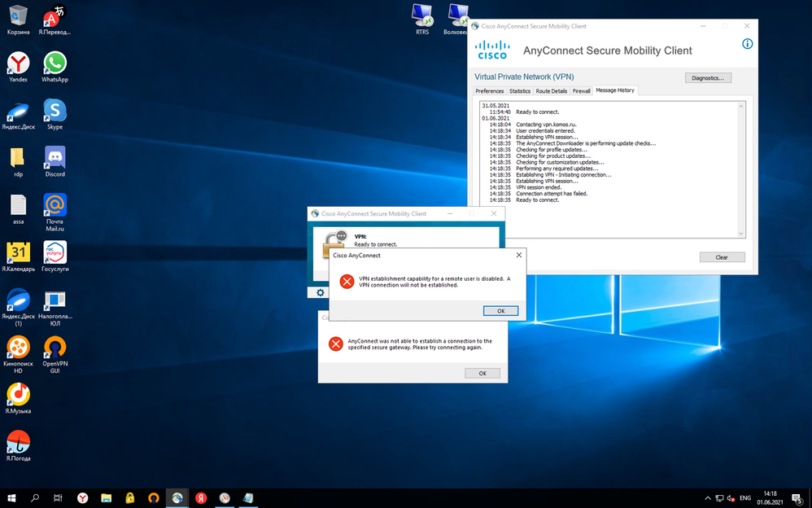Select the Я.Погода desktop icon
The height and width of the screenshot is (508, 812).
[18, 446]
